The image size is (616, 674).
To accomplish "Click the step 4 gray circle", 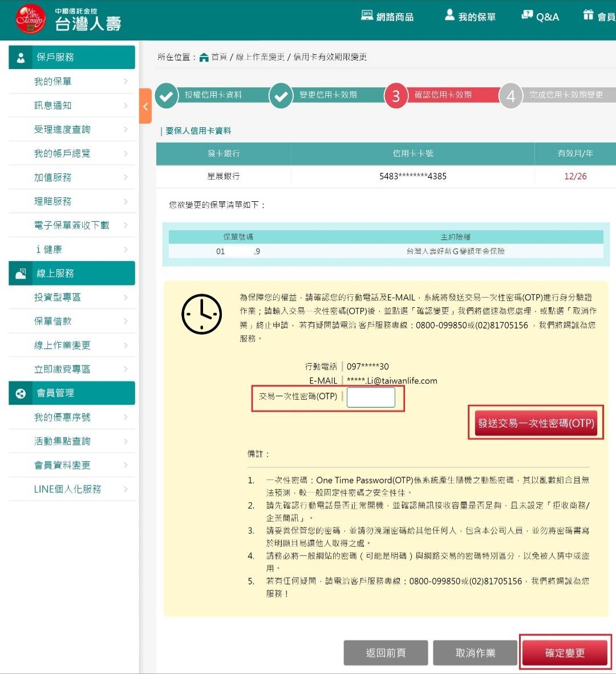I will point(510,95).
